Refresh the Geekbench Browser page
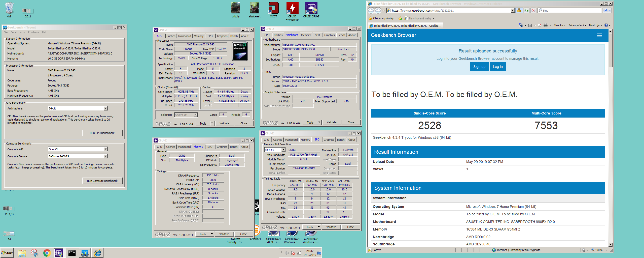This screenshot has height=258, width=644. point(526,10)
